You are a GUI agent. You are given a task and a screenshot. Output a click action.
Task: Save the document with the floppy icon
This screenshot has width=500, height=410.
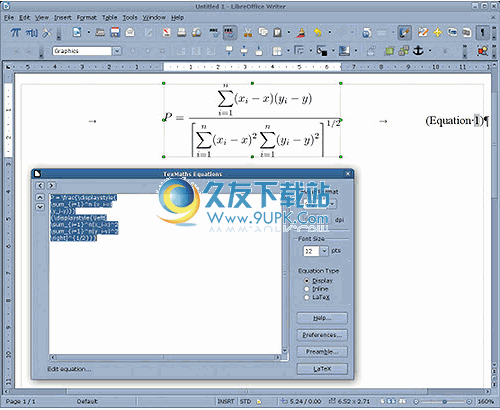coord(115,32)
